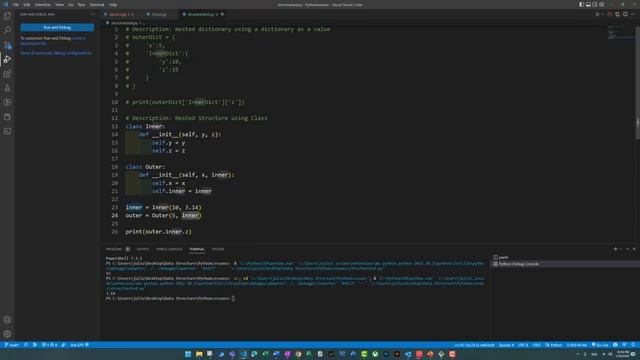The width and height of the screenshot is (640, 360).
Task: Click 'class Outer:' on line 18
Action: (x=145, y=167)
